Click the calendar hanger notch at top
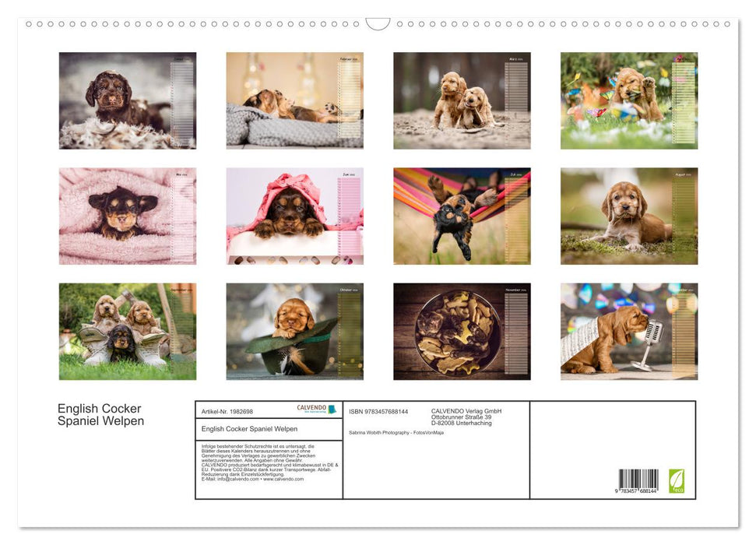756x545 pixels. 378,24
